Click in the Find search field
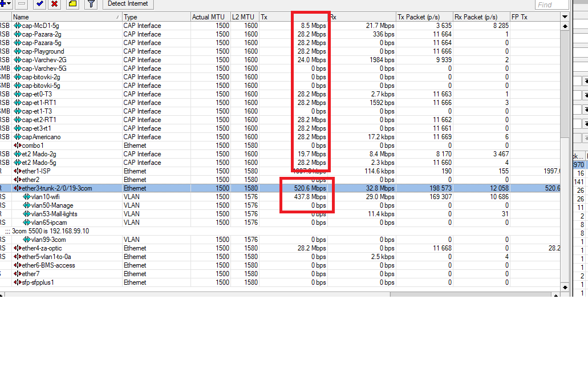Image resolution: width=588 pixels, height=376 pixels. click(551, 5)
